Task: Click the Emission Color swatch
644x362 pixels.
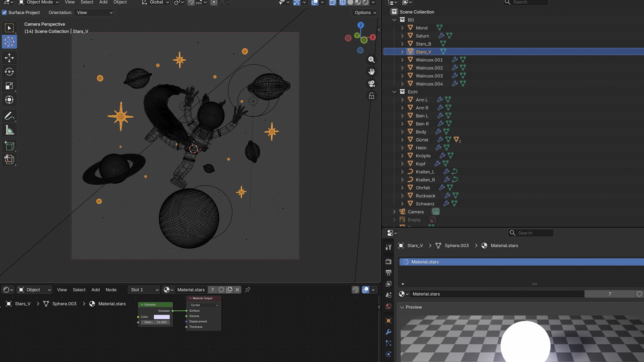Action: click(162, 317)
